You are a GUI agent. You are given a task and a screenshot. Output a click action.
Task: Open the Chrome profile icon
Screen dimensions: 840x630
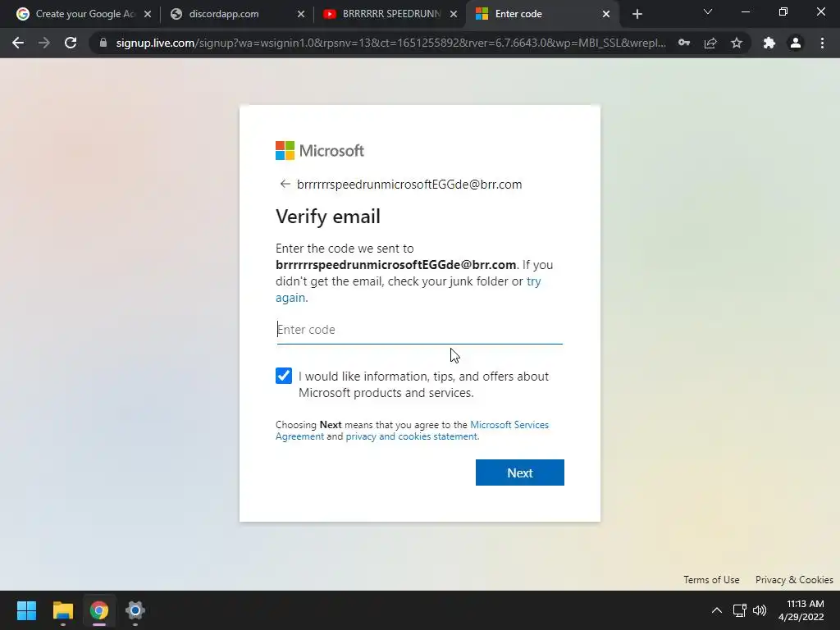tap(796, 43)
